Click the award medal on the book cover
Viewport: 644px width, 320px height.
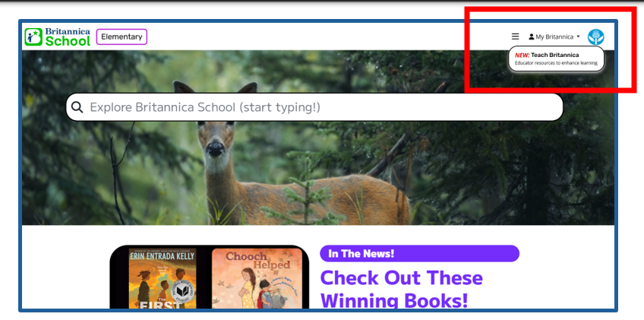(x=182, y=291)
